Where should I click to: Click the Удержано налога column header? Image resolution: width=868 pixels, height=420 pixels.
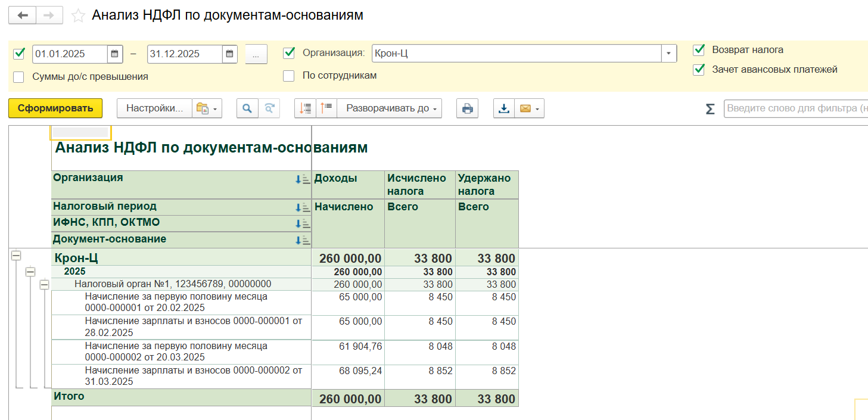click(x=487, y=185)
